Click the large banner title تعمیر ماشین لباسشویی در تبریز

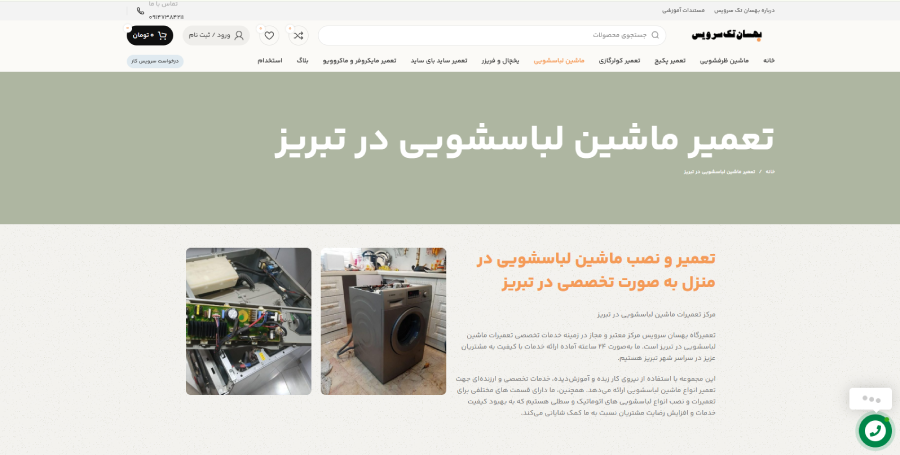(x=524, y=141)
